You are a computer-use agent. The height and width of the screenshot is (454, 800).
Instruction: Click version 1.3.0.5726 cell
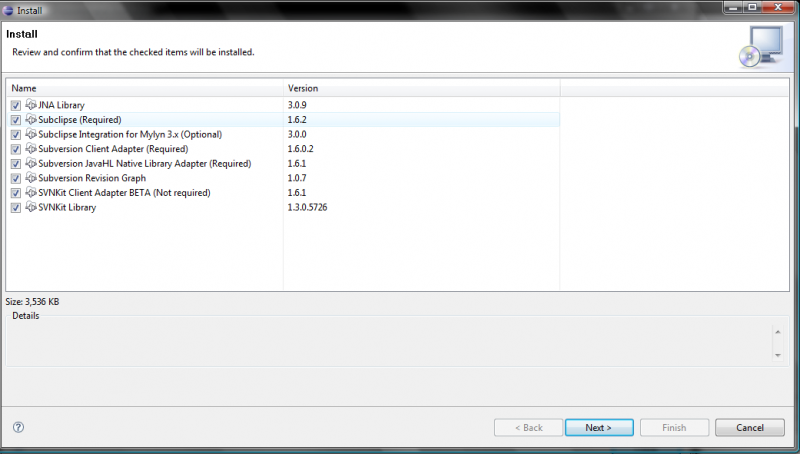tap(307, 208)
